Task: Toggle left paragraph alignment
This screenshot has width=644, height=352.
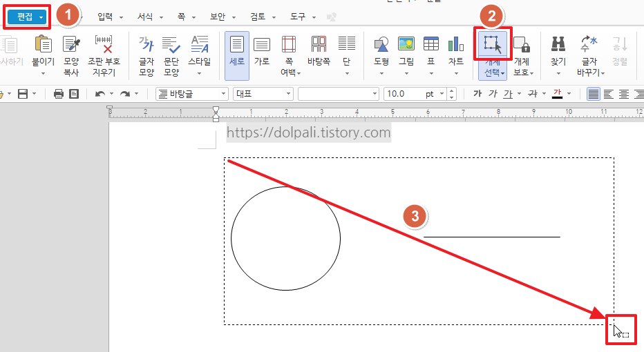Action: (609, 94)
